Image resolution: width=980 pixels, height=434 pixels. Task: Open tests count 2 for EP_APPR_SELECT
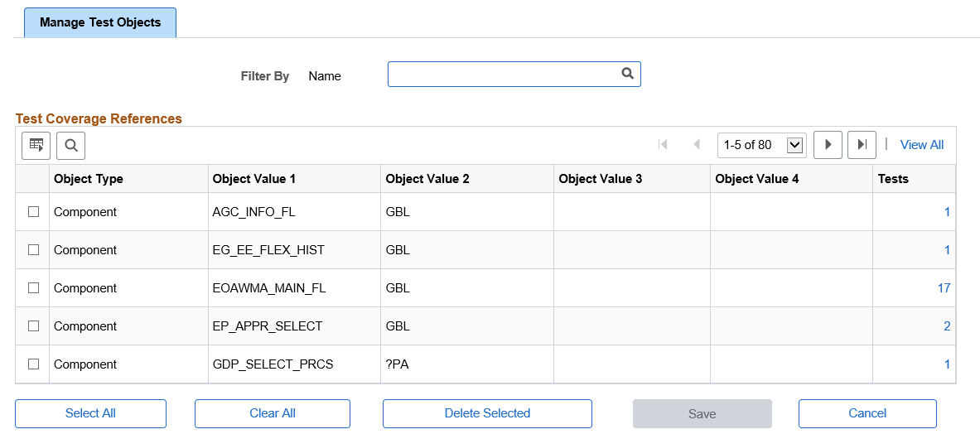click(x=947, y=326)
